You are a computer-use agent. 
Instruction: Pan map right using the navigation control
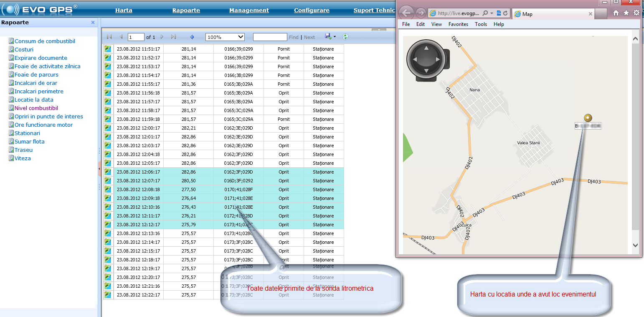[437, 60]
